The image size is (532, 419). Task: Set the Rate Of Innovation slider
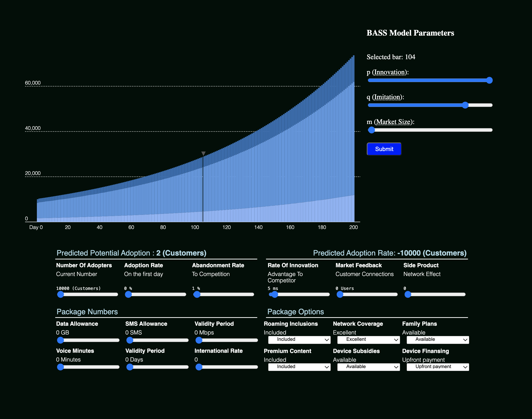pyautogui.click(x=299, y=294)
